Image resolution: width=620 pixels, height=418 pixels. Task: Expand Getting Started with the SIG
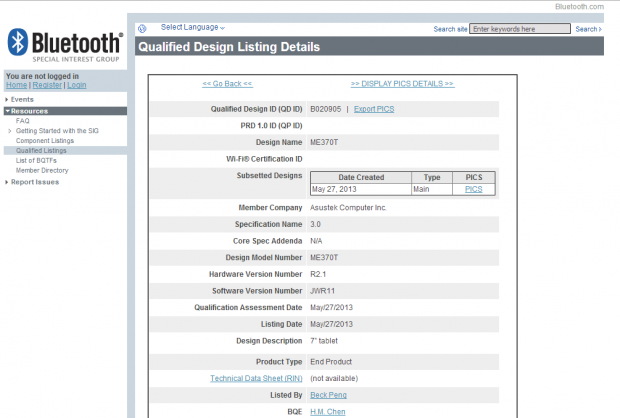click(x=59, y=131)
